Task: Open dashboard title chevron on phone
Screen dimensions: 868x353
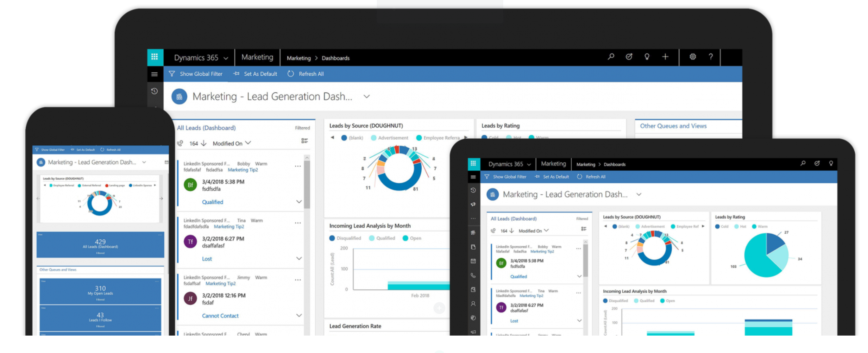Action: (144, 162)
